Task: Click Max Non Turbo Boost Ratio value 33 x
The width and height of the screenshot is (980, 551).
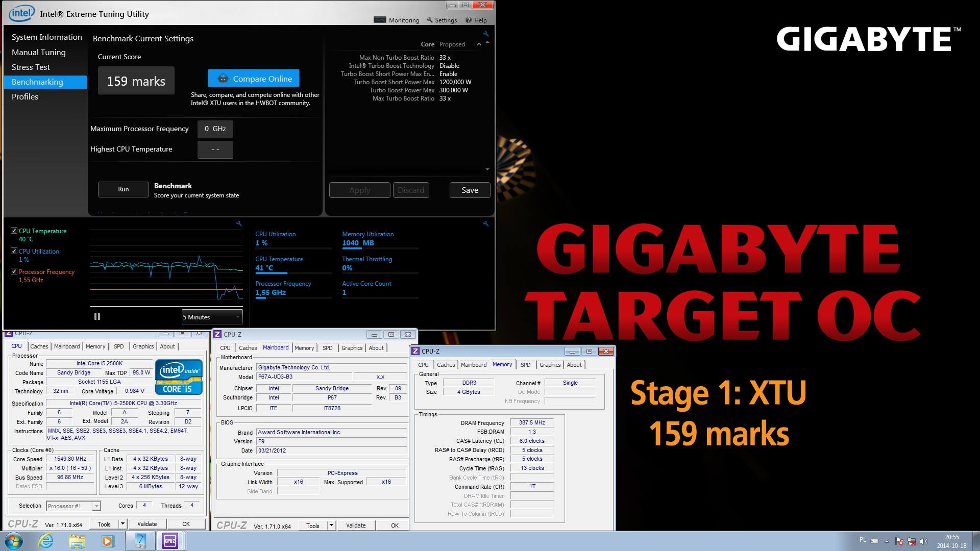Action: pos(445,58)
